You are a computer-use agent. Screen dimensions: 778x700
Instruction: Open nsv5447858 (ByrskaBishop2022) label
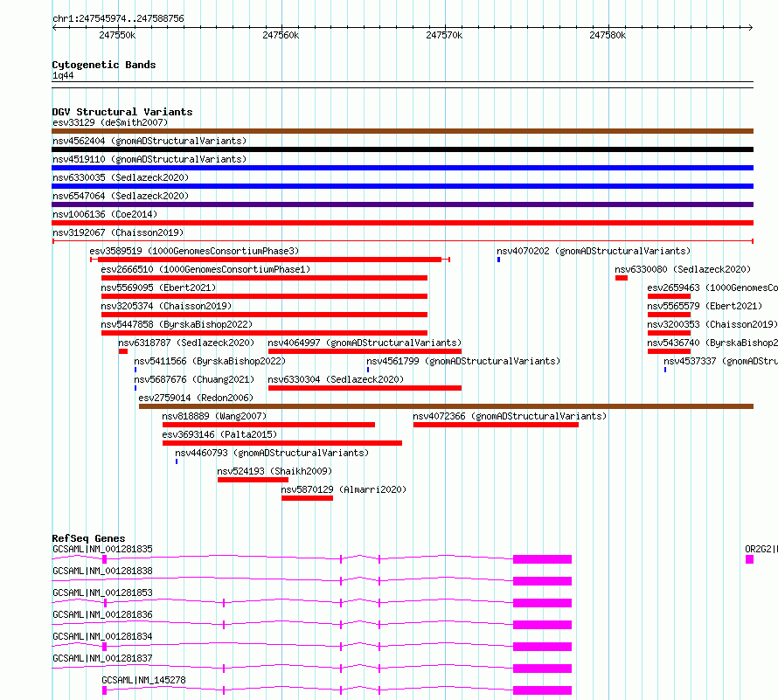177,324
